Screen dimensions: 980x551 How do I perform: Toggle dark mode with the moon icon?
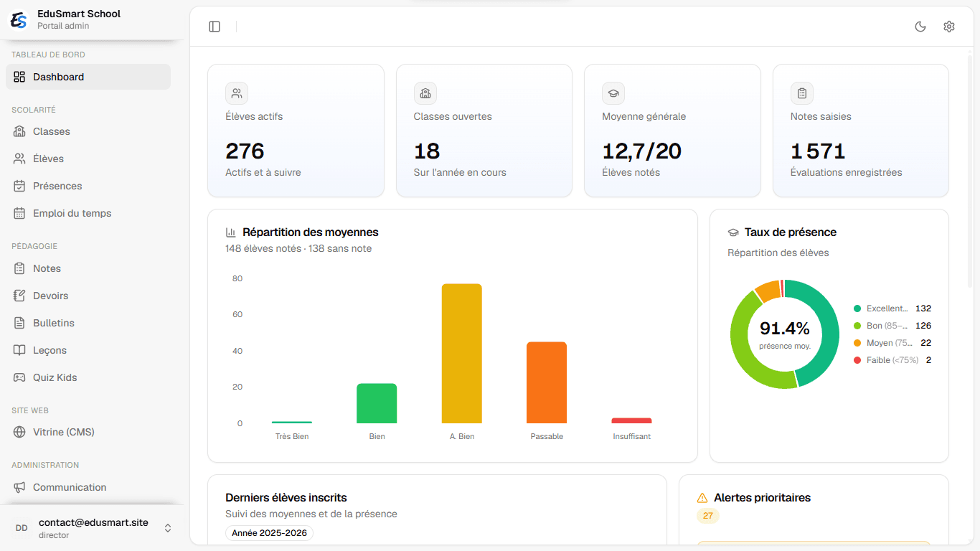pyautogui.click(x=920, y=27)
